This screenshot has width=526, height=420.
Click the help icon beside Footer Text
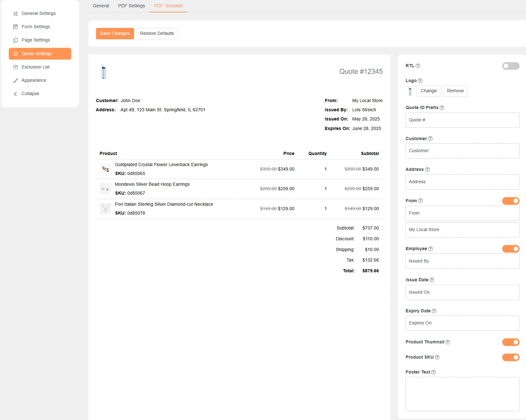pos(433,372)
